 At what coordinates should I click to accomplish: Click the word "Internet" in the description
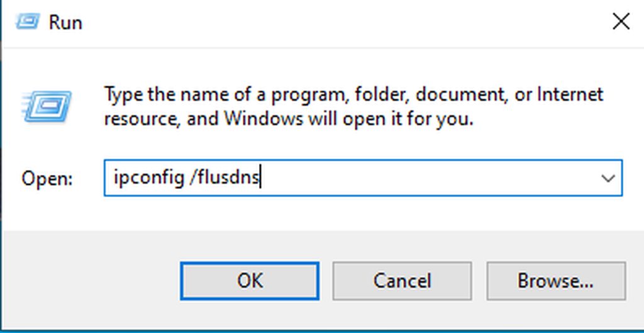[570, 94]
